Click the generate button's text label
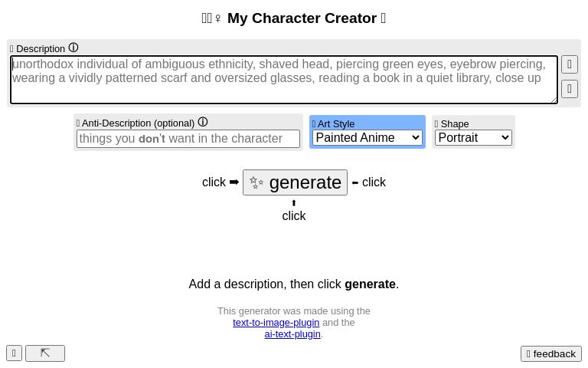Image resolution: width=588 pixels, height=368 pixels. click(x=305, y=182)
